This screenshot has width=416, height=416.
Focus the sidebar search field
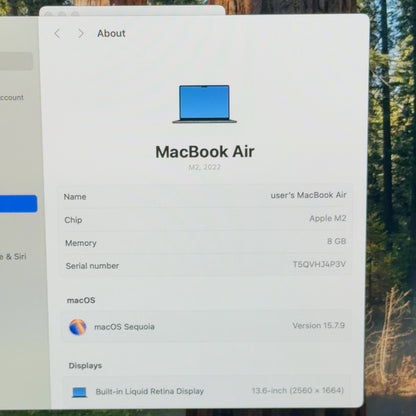[16, 61]
